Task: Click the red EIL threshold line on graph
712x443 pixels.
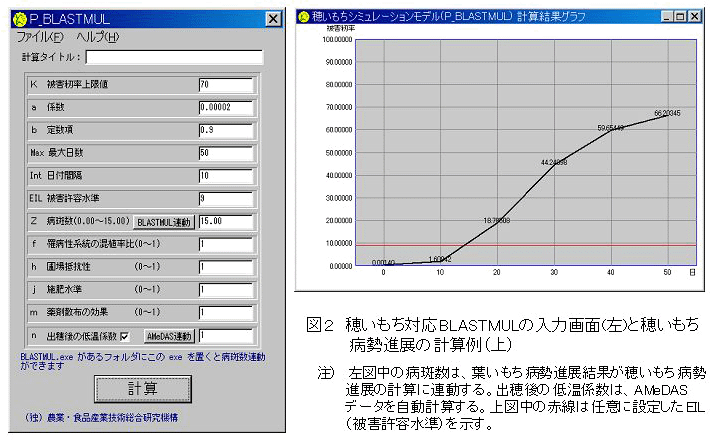Action: tap(520, 245)
